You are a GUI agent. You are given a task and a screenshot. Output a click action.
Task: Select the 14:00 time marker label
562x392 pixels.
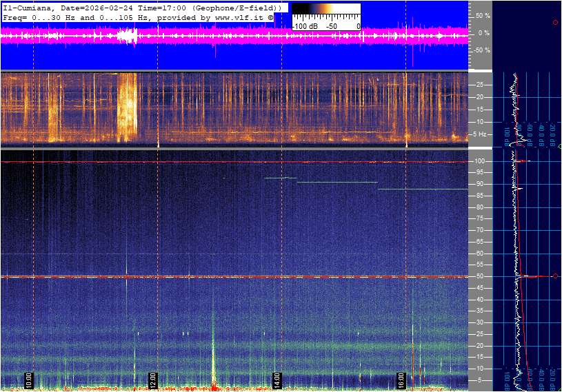[277, 380]
